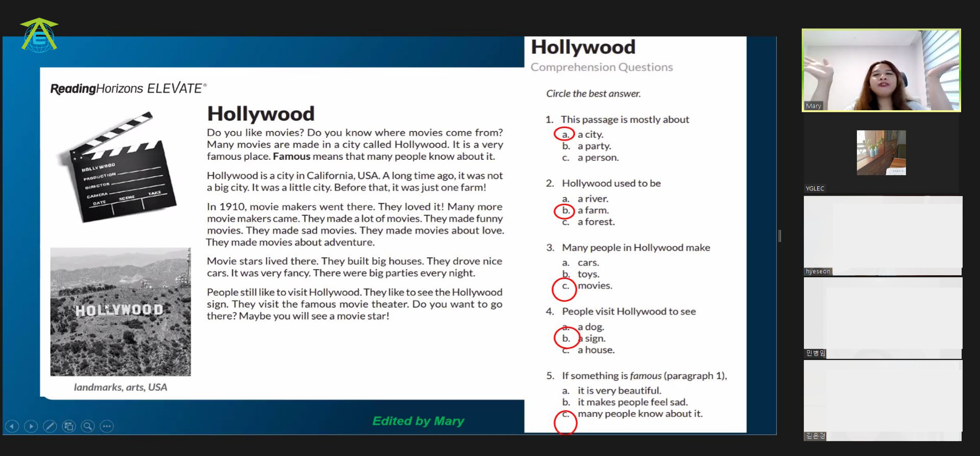Select the YGLEC participant tile
Screen dimensions: 980x456
[x=881, y=153]
